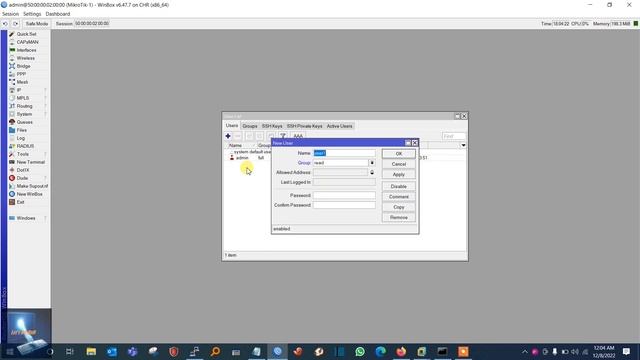Open the Session menu

[x=10, y=14]
